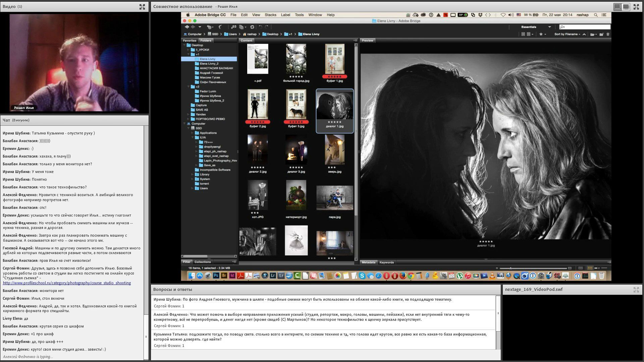The height and width of the screenshot is (362, 644).
Task: Switch to the Keywords tab
Action: coord(386,262)
